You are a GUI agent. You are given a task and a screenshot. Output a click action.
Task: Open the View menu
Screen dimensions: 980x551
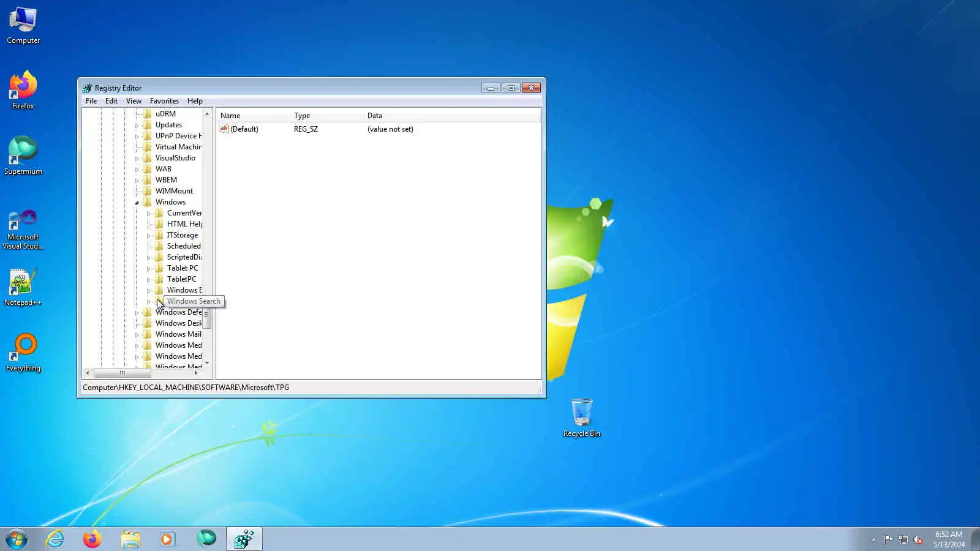(134, 101)
